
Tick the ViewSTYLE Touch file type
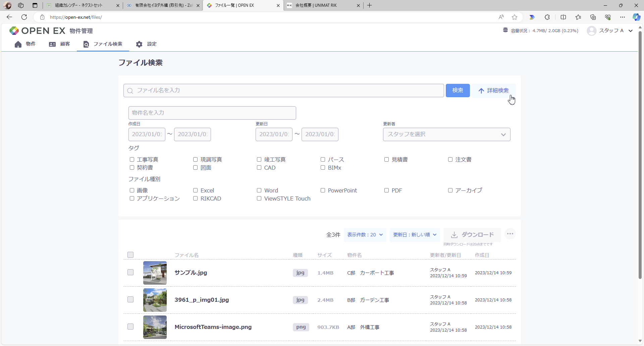(x=259, y=198)
